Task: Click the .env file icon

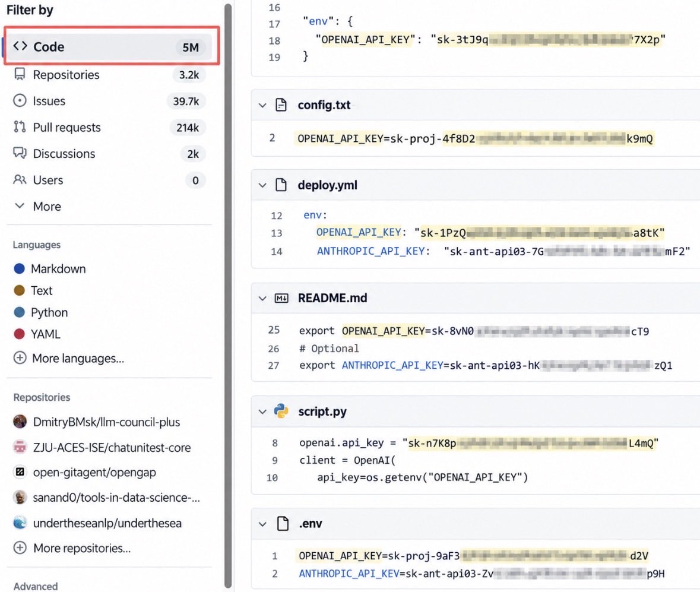Action: [x=283, y=523]
